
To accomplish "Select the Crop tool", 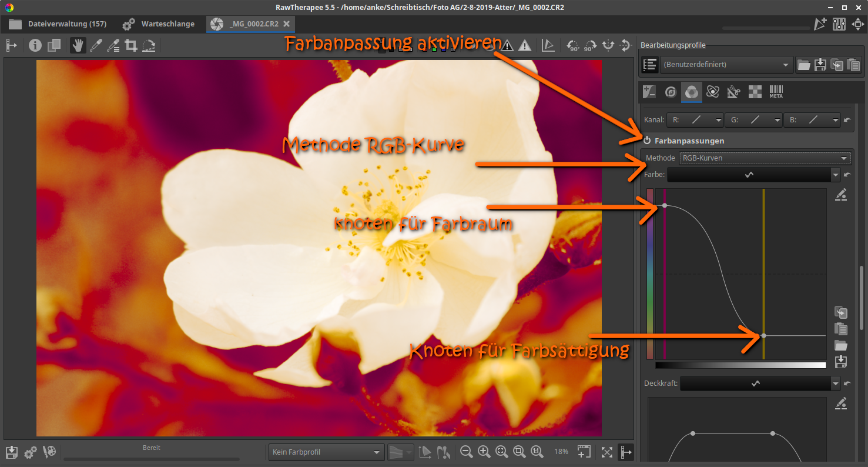I will pos(130,45).
